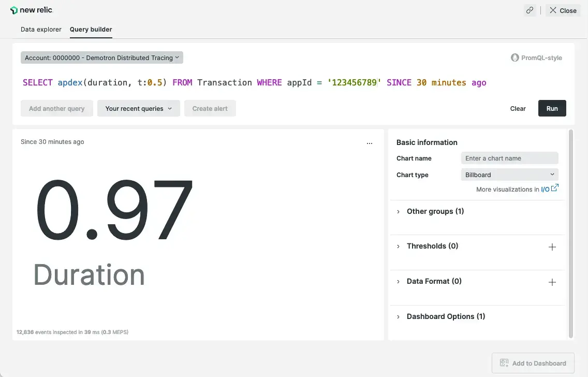Switch to the Data explorer tab

coord(41,30)
